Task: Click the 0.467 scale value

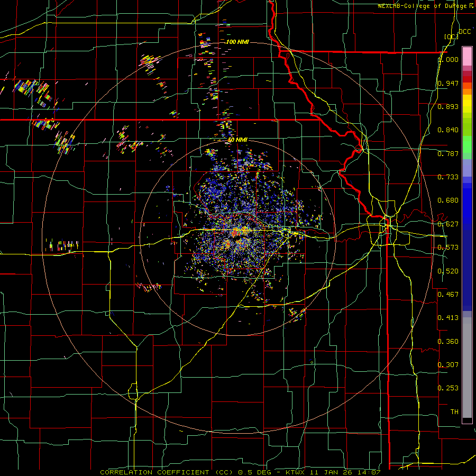Action: [x=448, y=294]
